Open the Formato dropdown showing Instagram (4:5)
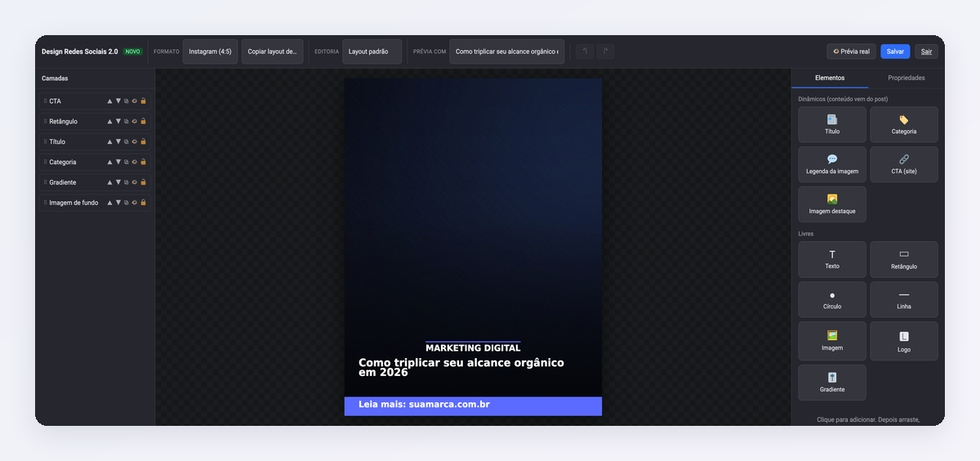 coord(210,51)
